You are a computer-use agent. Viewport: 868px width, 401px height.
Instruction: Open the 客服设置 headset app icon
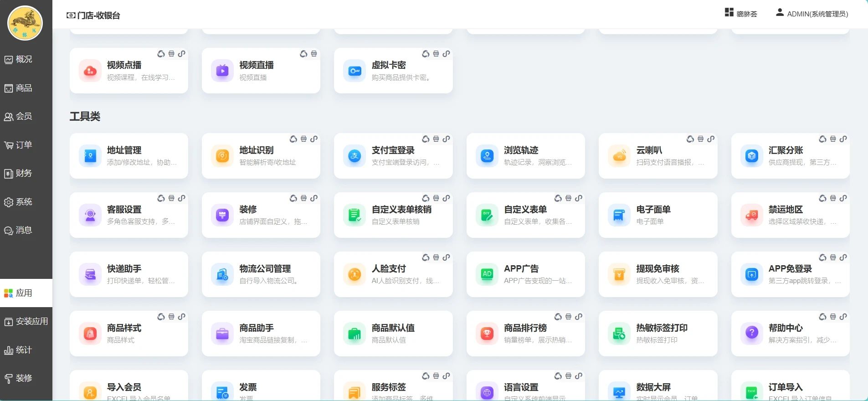point(90,215)
